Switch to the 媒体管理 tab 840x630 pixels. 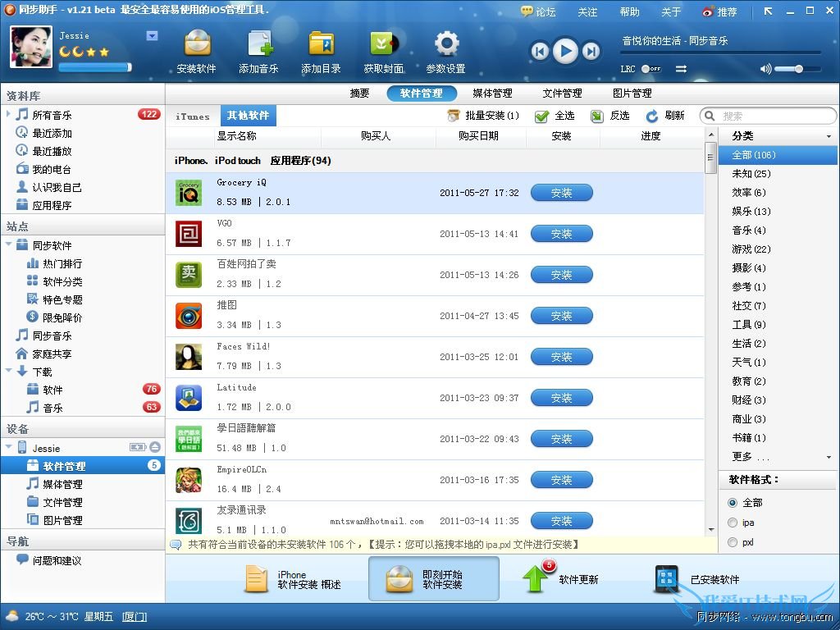492,93
